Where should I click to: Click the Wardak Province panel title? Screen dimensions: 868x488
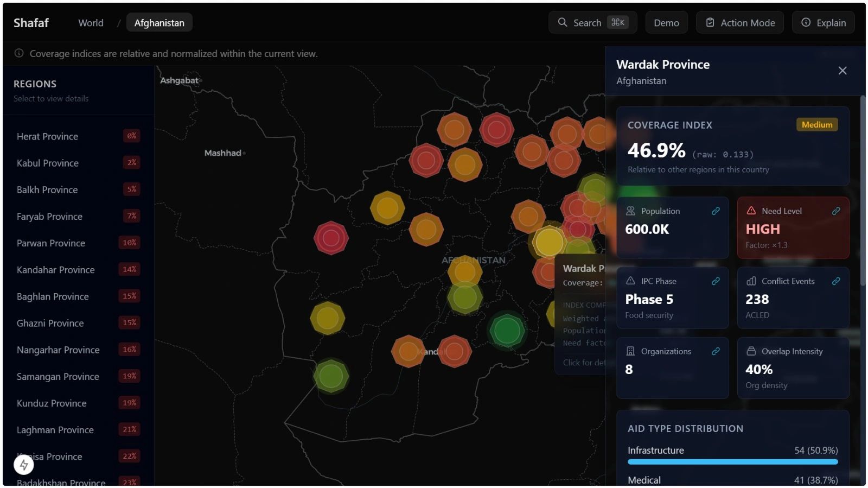coord(663,65)
